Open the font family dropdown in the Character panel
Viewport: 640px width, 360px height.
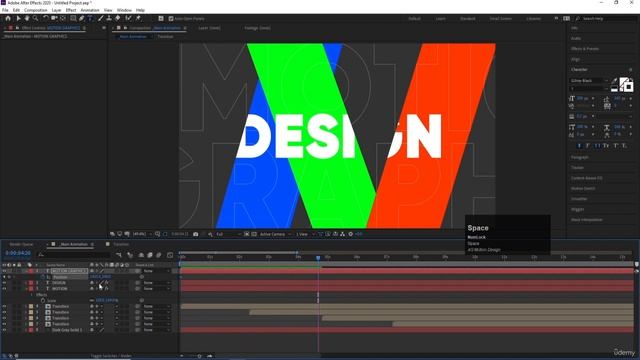[x=589, y=80]
